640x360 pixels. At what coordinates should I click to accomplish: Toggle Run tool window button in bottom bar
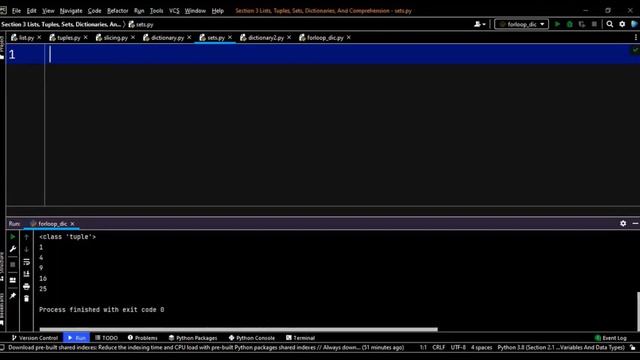pos(76,338)
